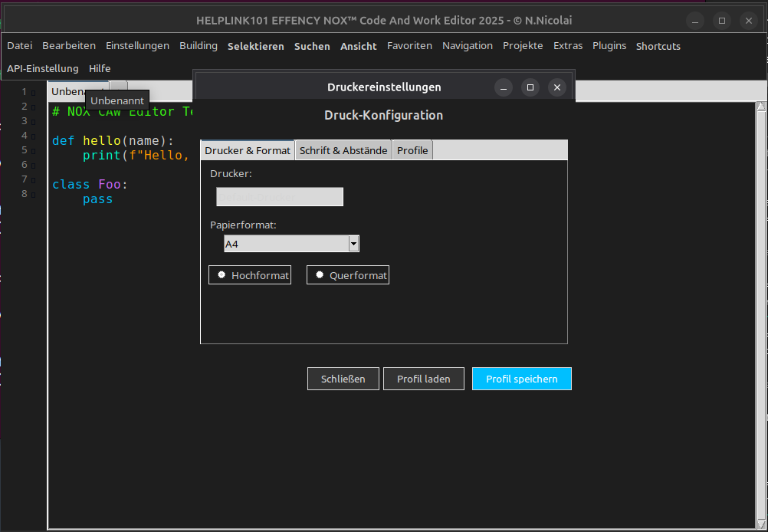Maximize the Druckereinstellungen dialog

(530, 87)
